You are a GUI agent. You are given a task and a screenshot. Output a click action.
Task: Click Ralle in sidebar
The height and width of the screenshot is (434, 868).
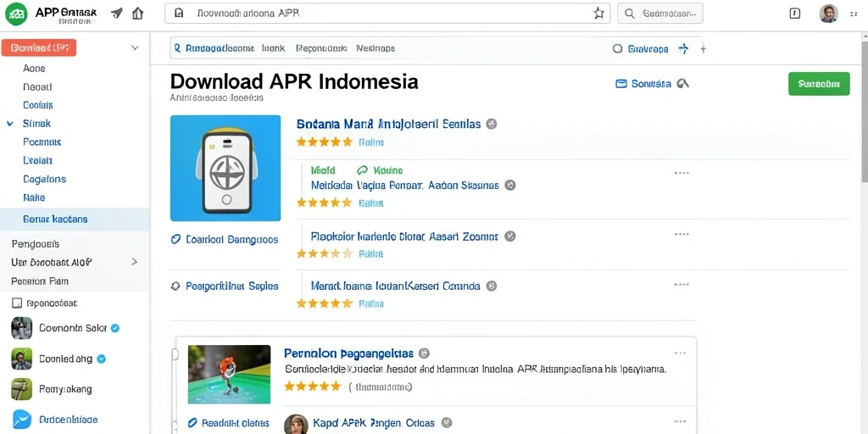tap(34, 198)
